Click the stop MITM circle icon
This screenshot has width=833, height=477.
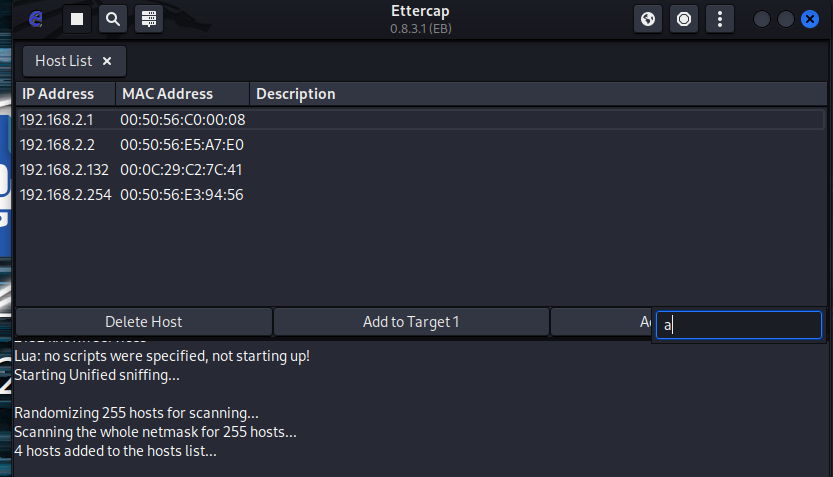pos(684,18)
